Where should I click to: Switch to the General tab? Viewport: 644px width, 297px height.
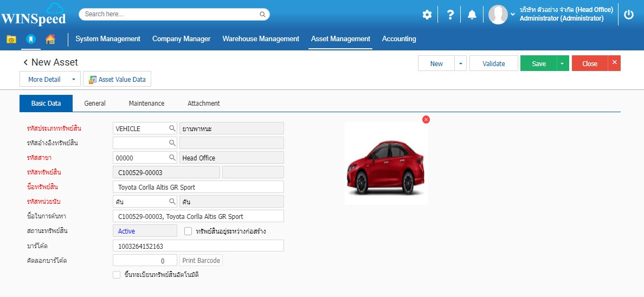[95, 104]
